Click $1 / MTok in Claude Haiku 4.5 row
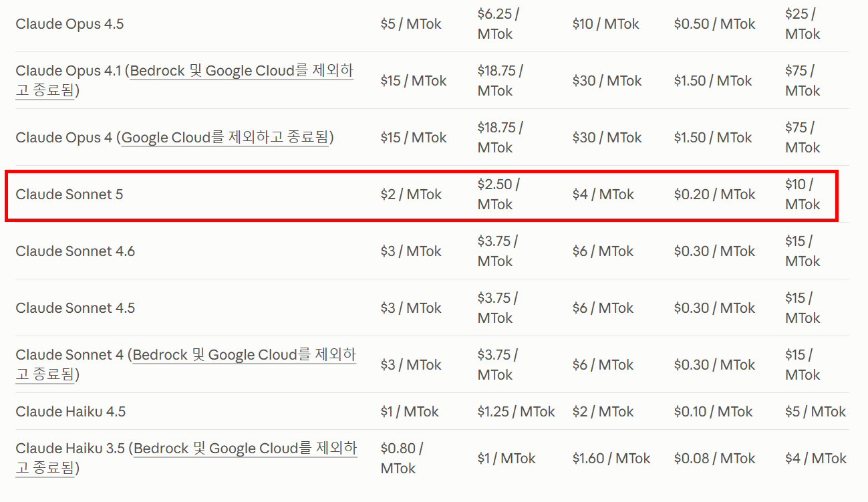 [410, 412]
